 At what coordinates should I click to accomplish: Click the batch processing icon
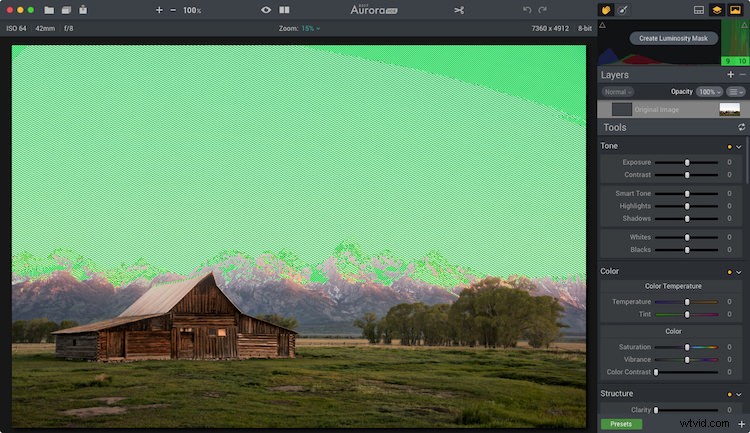click(x=66, y=10)
